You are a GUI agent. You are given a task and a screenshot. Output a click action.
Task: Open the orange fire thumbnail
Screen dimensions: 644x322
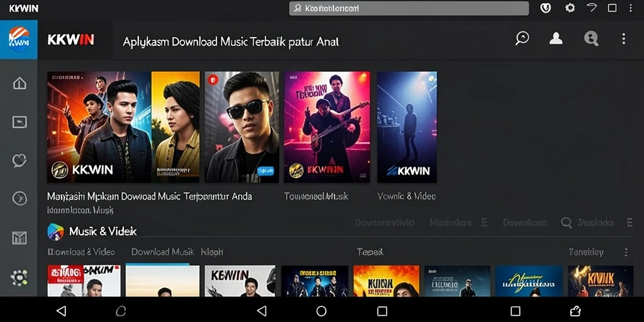[x=386, y=281]
